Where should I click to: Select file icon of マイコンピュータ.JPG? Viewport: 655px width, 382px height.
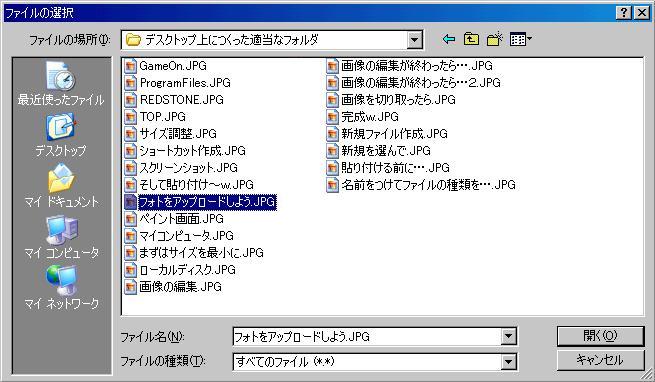[x=130, y=236]
